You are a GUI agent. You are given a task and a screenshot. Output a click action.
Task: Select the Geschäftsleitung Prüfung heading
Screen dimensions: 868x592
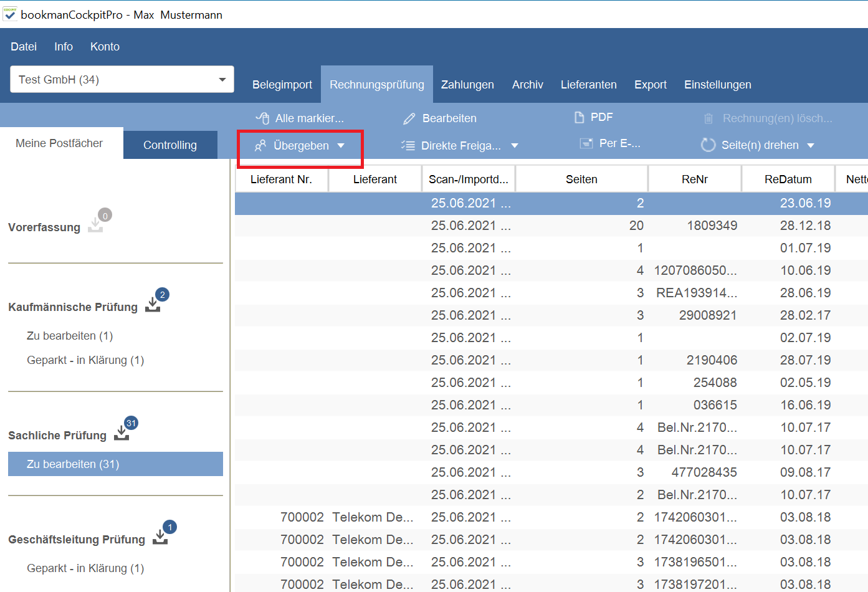pos(77,540)
